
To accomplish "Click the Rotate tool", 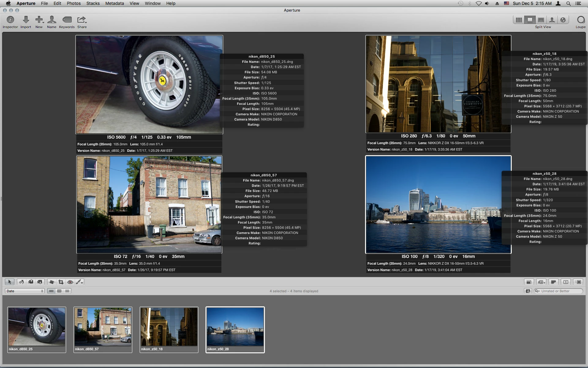I will 21,282.
